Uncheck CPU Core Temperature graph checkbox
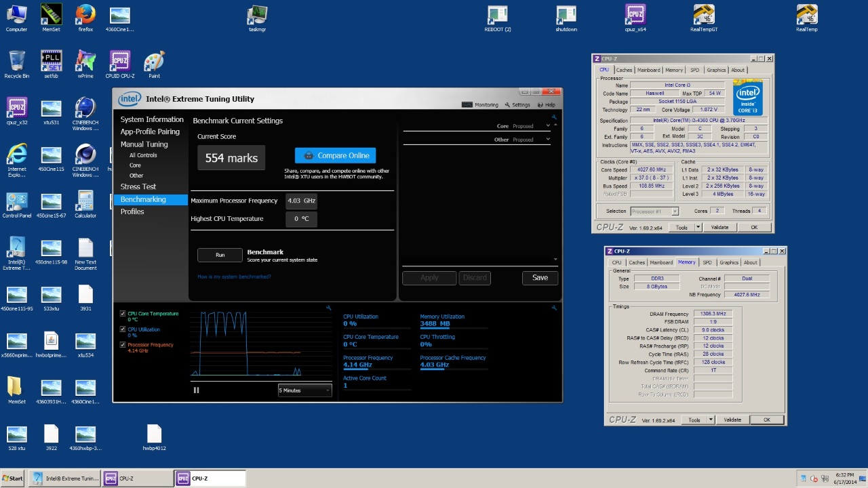Image resolution: width=868 pixels, height=488 pixels. (123, 314)
